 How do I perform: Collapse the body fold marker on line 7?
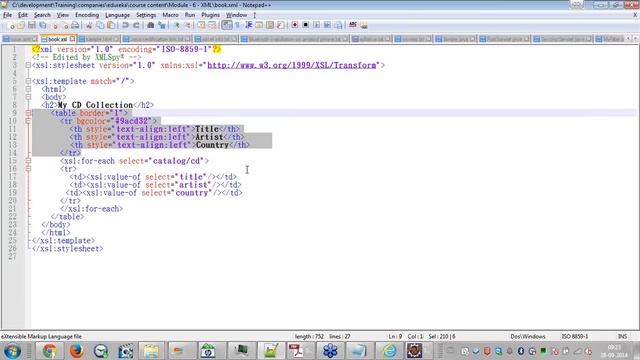[x=28, y=97]
